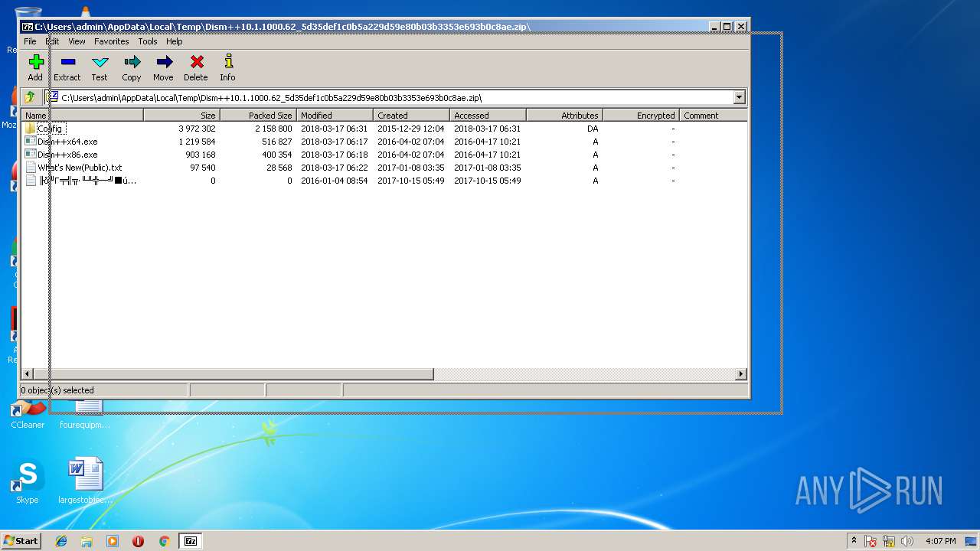The height and width of the screenshot is (551, 980).
Task: Click created date 2015-12-29 12:04
Action: (410, 129)
